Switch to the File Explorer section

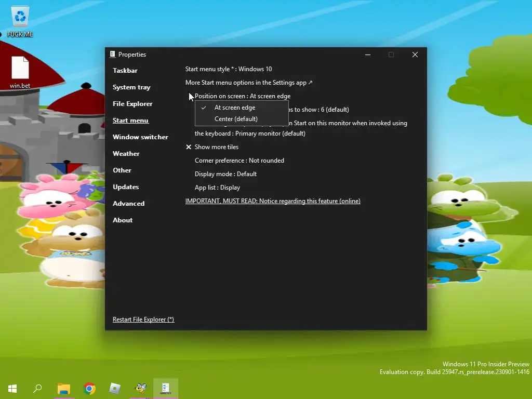click(x=132, y=104)
